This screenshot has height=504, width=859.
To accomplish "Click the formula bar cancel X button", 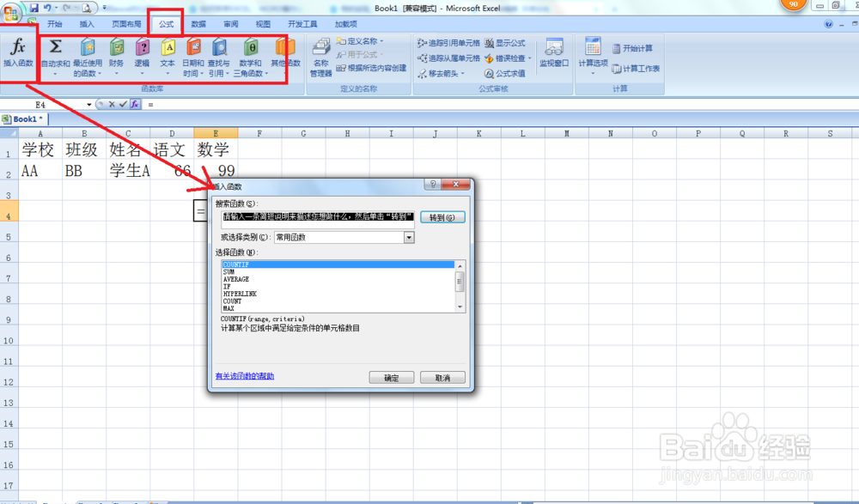I will [112, 104].
